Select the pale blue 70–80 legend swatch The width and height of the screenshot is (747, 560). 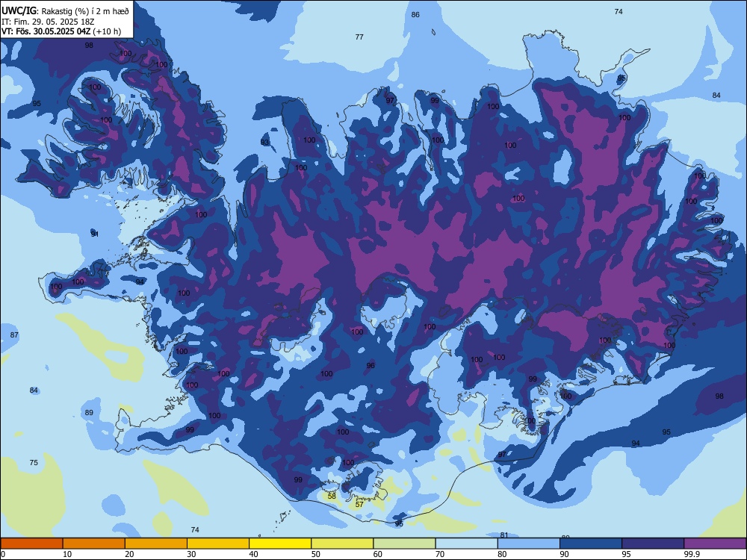[466, 544]
